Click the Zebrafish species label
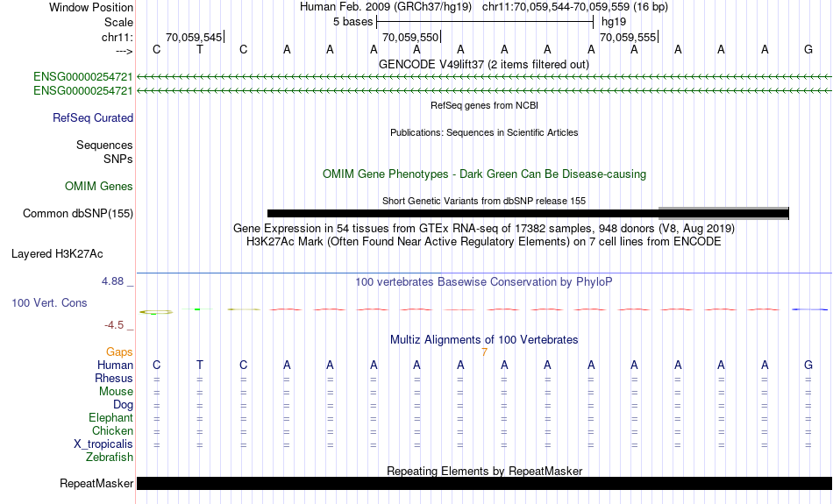Viewport: 833px width, 504px height. point(110,457)
